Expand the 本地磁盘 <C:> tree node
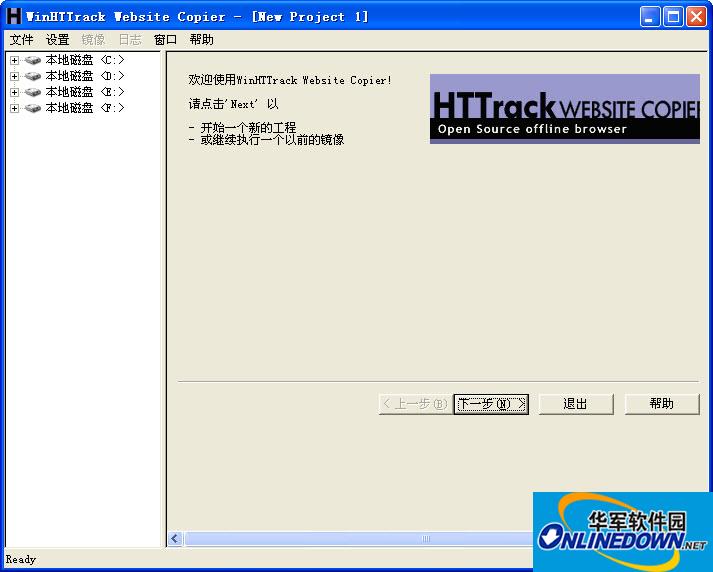 click(x=15, y=60)
